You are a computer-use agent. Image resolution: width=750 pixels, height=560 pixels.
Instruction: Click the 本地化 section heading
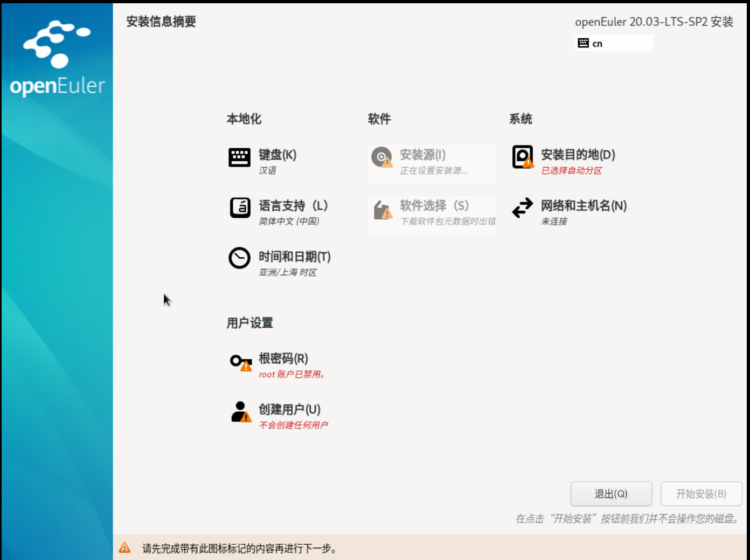(244, 119)
